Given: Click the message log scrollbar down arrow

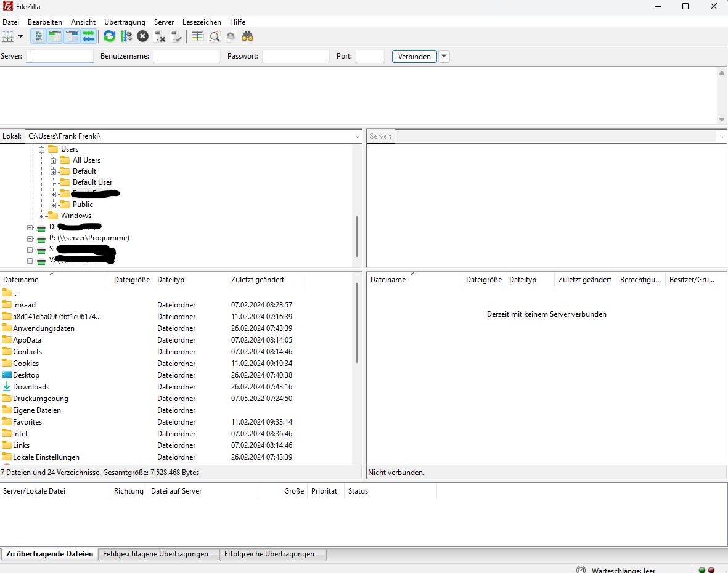Looking at the screenshot, I should [721, 120].
